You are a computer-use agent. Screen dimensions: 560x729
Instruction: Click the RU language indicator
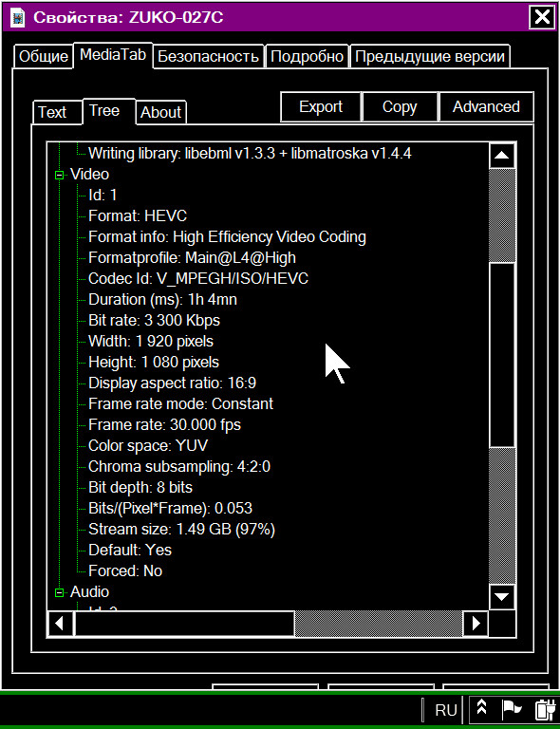[446, 710]
